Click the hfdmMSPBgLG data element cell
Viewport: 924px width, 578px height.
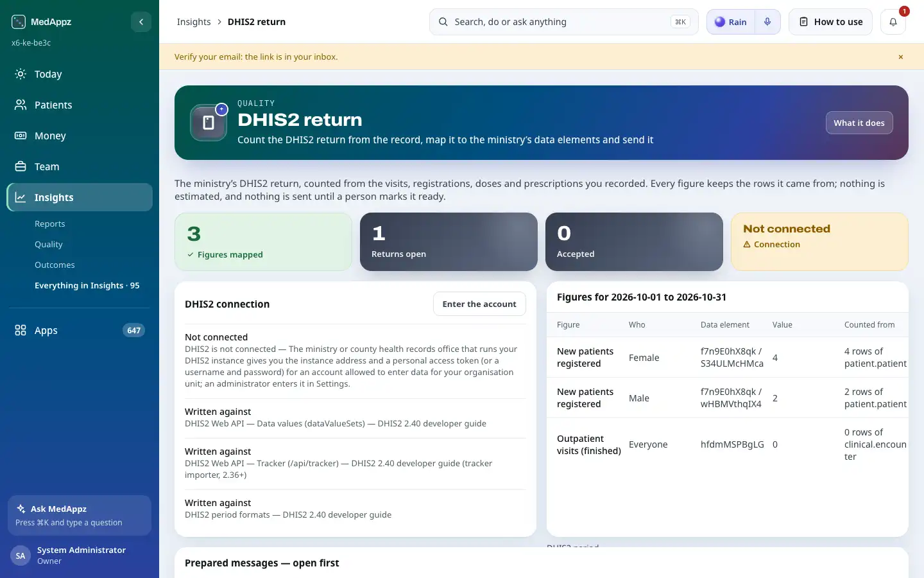pos(732,444)
